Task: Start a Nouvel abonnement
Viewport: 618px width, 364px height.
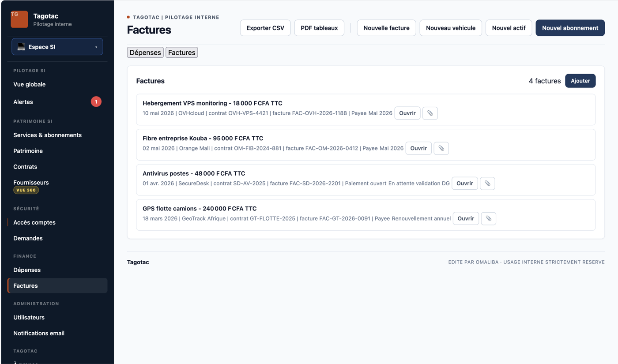Action: tap(570, 28)
